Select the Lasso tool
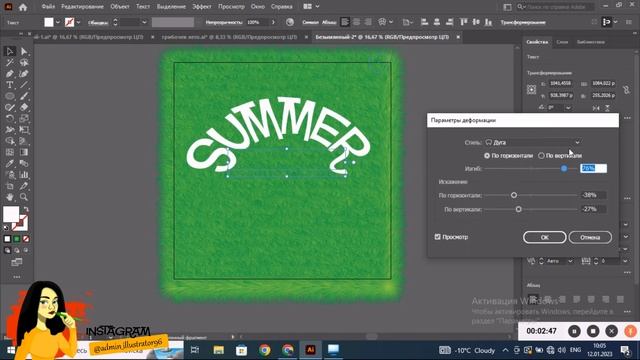The width and height of the screenshot is (640, 360). pos(24,62)
